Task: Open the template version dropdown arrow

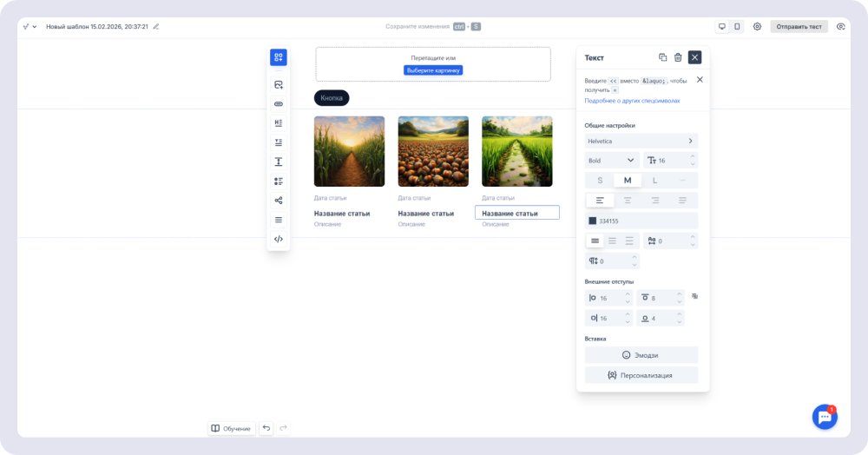Action: pyautogui.click(x=35, y=27)
